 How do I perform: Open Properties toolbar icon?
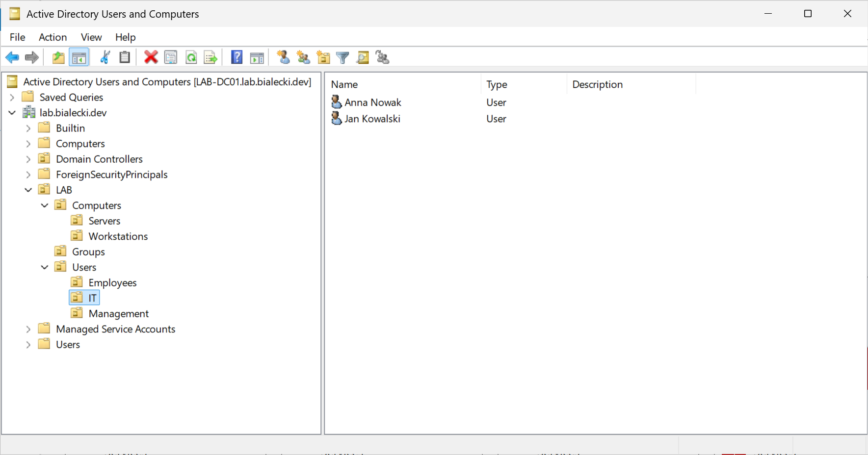tap(171, 57)
